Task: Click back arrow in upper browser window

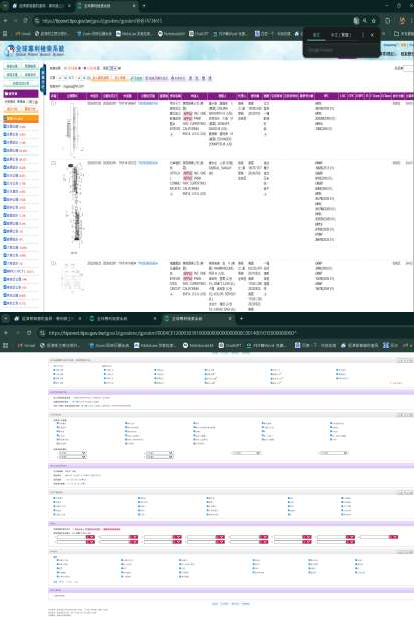Action: coord(6,20)
